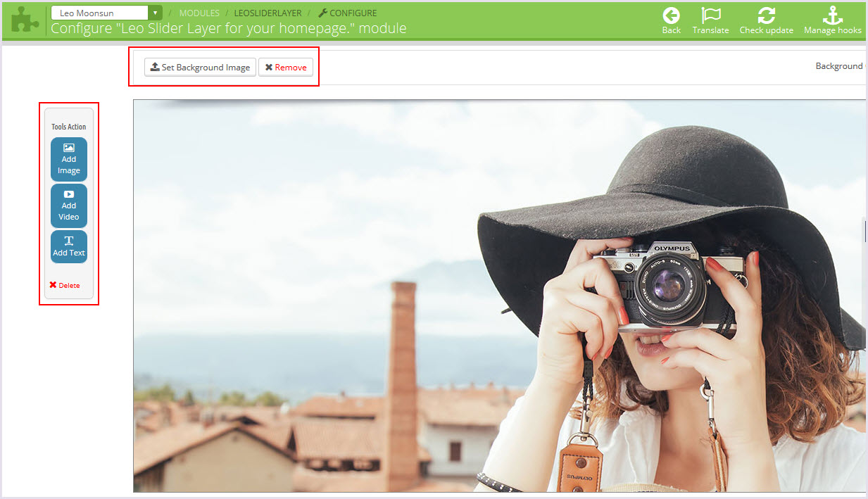The height and width of the screenshot is (499, 868).
Task: Go to MODULES breadcrumb
Action: click(199, 13)
